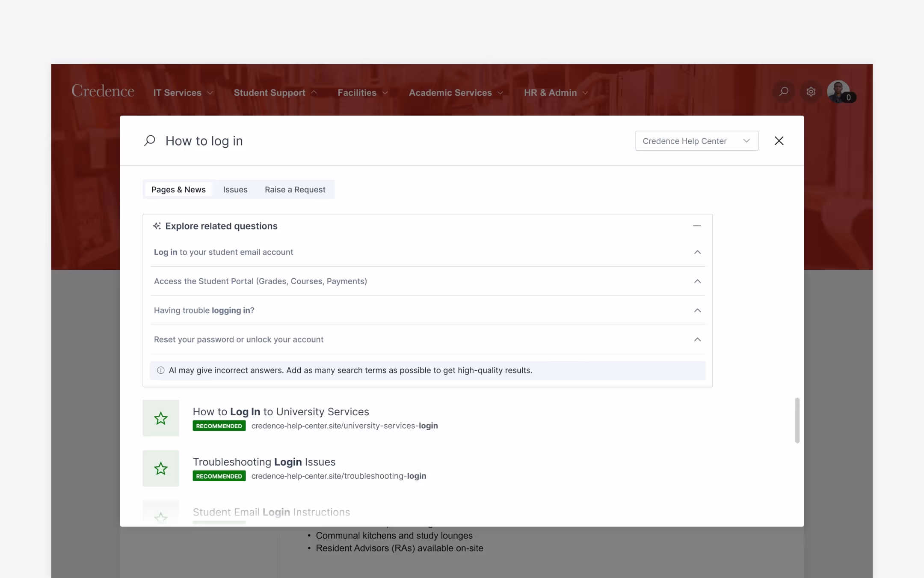
Task: Open the settings gear icon
Action: pyautogui.click(x=811, y=92)
